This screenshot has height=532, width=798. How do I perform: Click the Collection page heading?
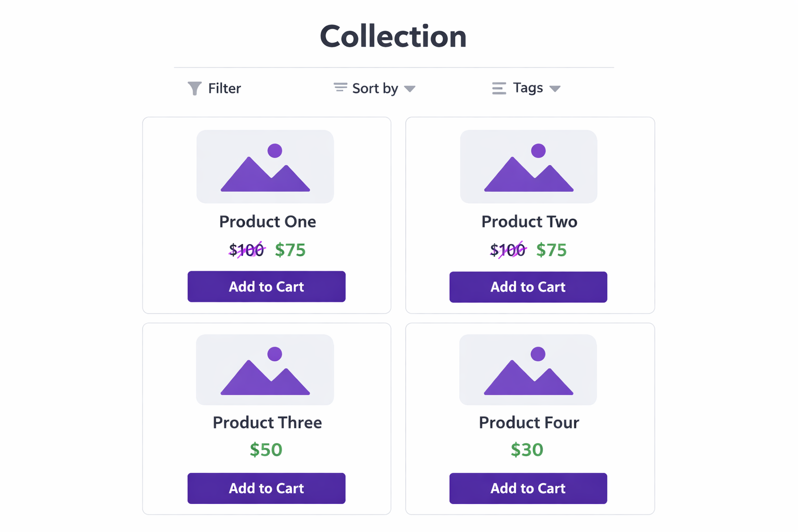(x=393, y=35)
